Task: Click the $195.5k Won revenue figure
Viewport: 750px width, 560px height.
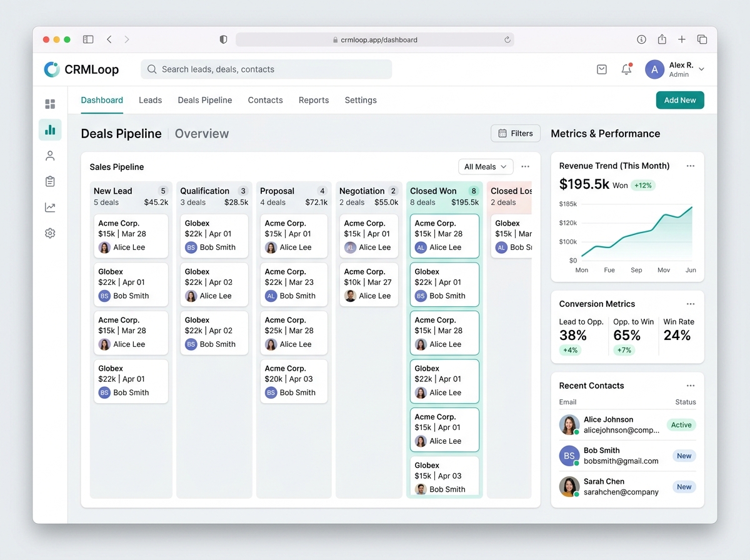Action: pos(594,184)
